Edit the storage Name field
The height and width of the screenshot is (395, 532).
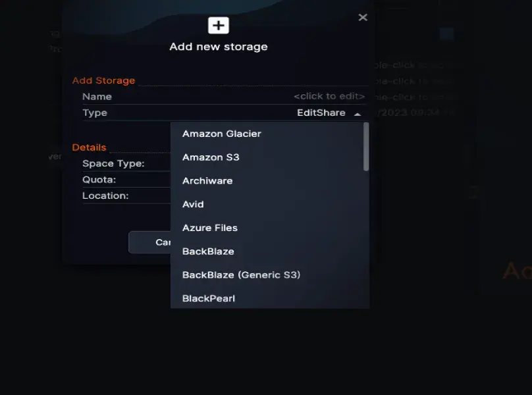(224, 96)
